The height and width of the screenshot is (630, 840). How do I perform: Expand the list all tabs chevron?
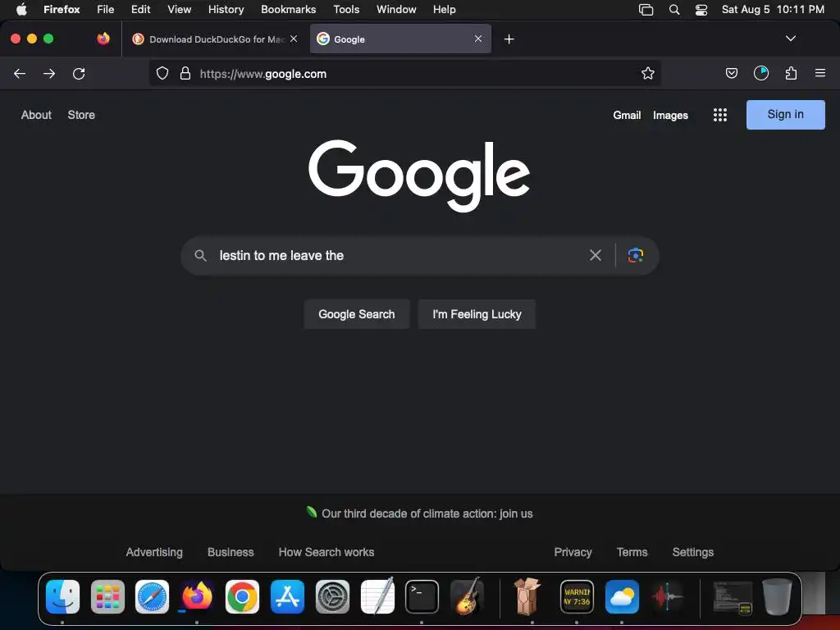click(790, 39)
